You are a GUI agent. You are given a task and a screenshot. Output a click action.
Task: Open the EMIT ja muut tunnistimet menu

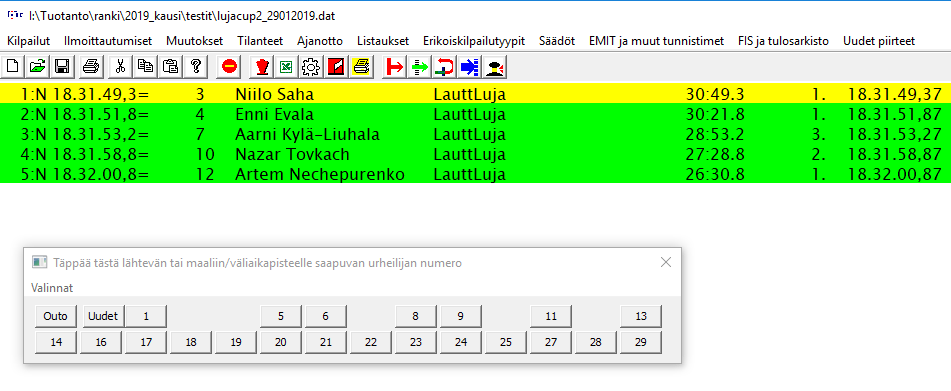click(x=656, y=41)
